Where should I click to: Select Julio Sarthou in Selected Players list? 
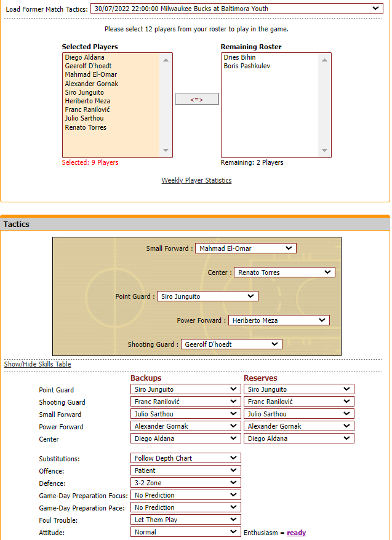tap(84, 118)
